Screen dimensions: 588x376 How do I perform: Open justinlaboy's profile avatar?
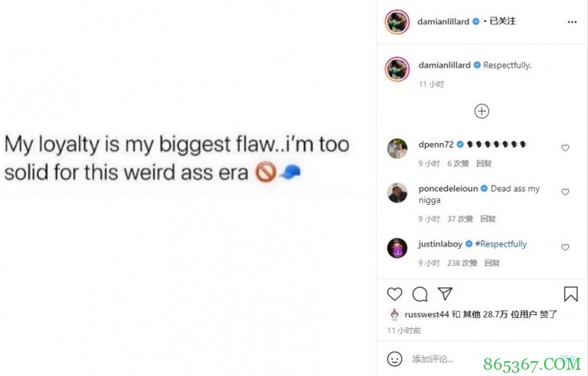397,248
